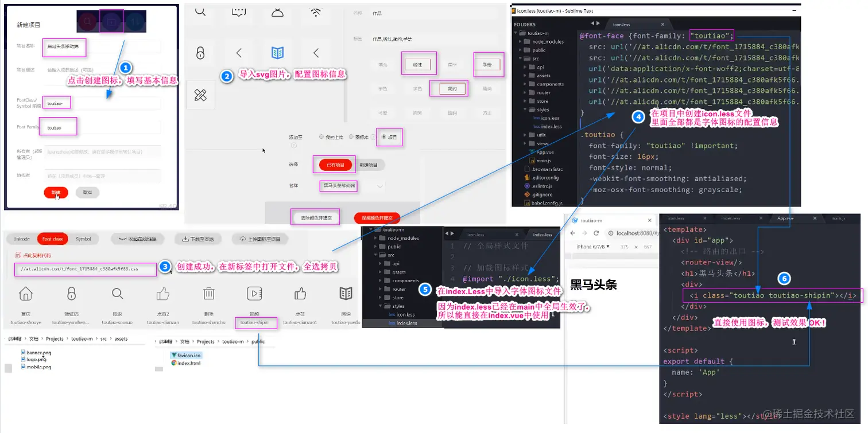This screenshot has width=868, height=433.
Task: Click the localhost:8080 address bar
Action: pos(631,233)
